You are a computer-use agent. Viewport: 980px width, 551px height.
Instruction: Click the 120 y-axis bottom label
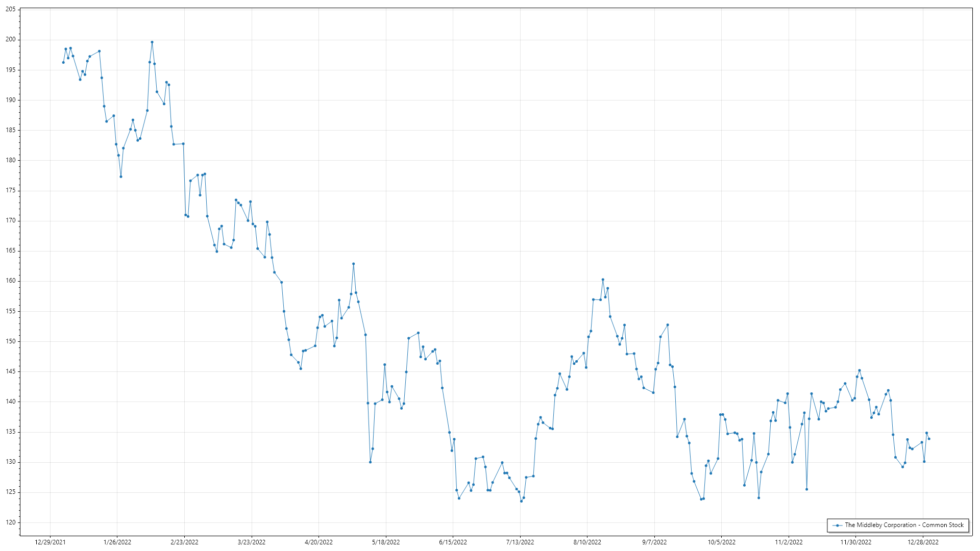(x=11, y=522)
